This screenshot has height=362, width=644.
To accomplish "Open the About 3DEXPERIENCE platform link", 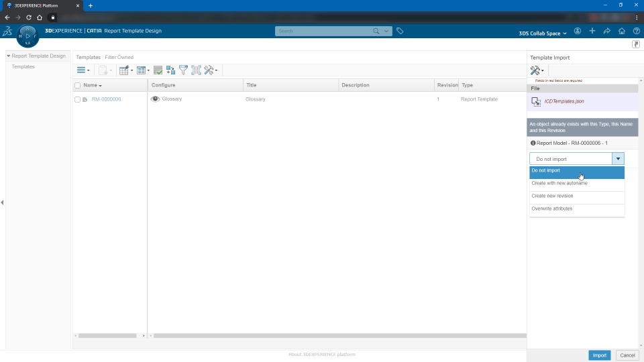I will tap(321, 354).
